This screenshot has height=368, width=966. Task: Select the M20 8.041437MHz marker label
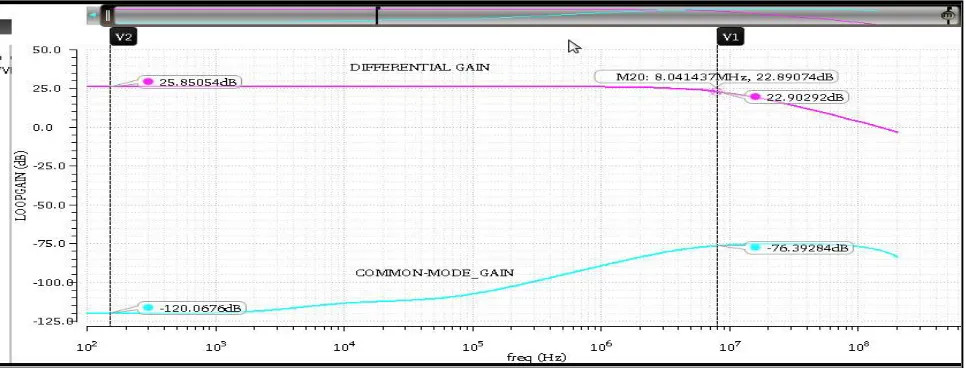tap(716, 76)
